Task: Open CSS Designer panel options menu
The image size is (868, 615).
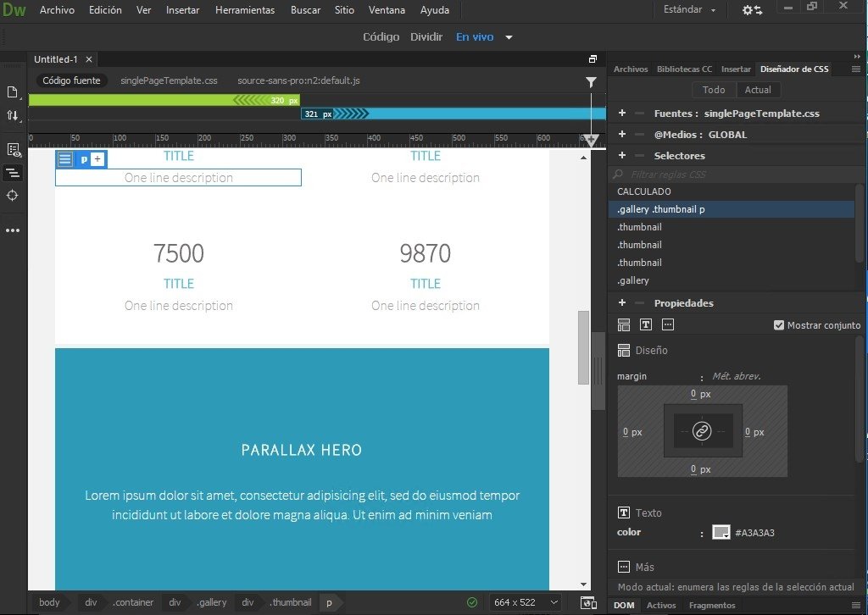Action: point(856,69)
